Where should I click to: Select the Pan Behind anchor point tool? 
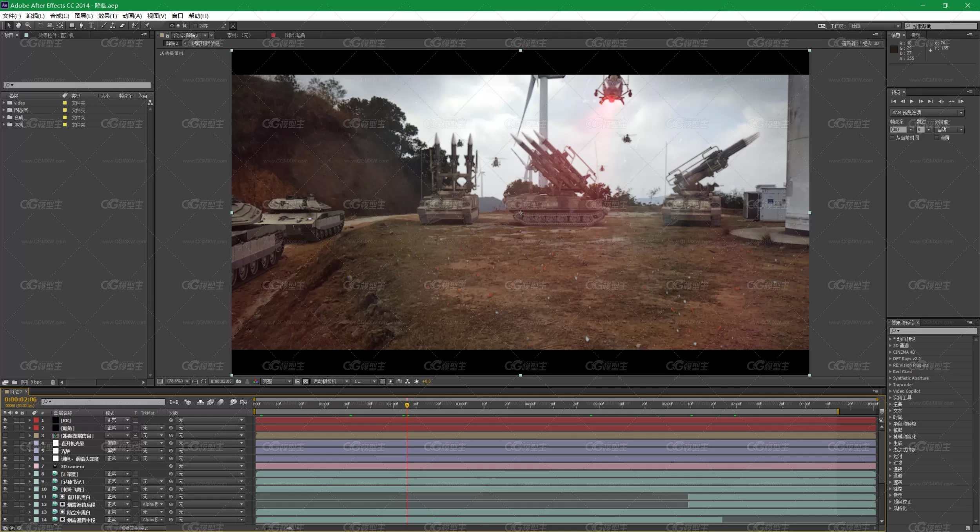pyautogui.click(x=60, y=25)
